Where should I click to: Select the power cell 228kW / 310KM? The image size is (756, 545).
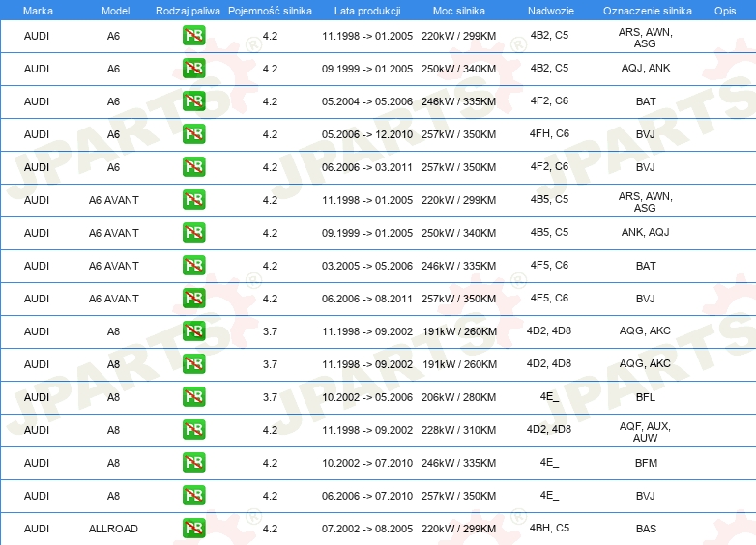[x=458, y=430]
